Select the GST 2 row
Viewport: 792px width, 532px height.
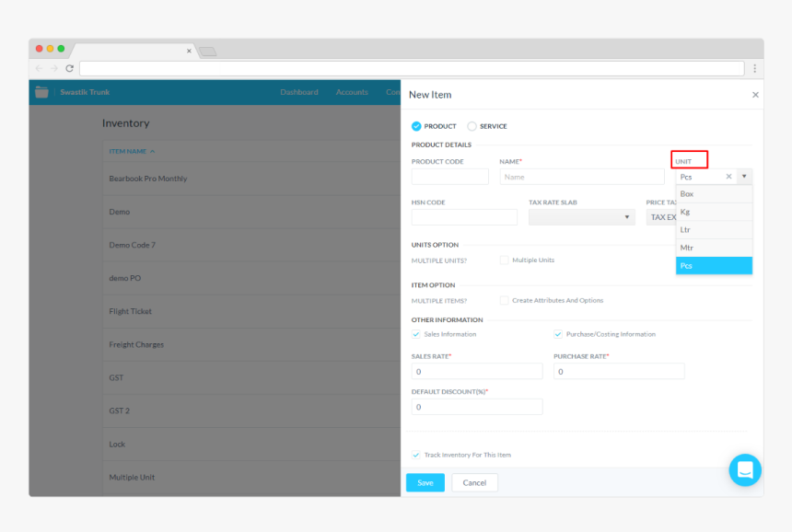point(251,411)
